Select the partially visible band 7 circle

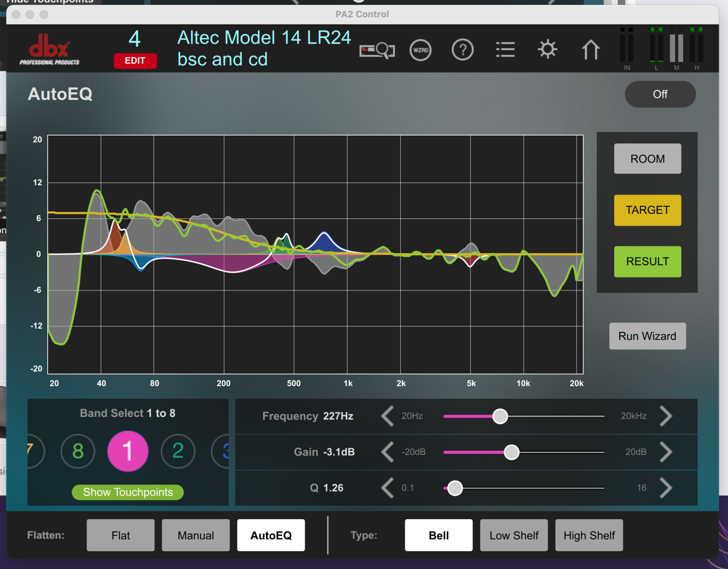36,451
